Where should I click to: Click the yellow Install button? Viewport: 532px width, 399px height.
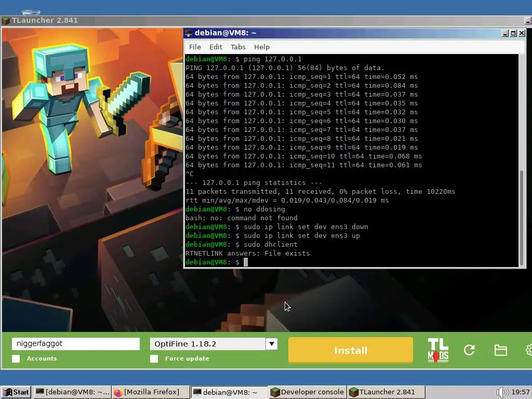coord(351,350)
